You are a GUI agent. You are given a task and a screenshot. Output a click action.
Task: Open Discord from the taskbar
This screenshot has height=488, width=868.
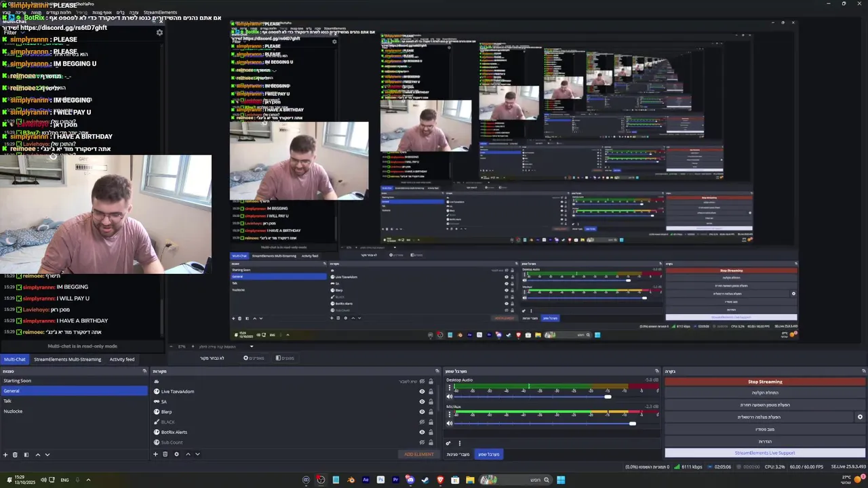point(410,480)
